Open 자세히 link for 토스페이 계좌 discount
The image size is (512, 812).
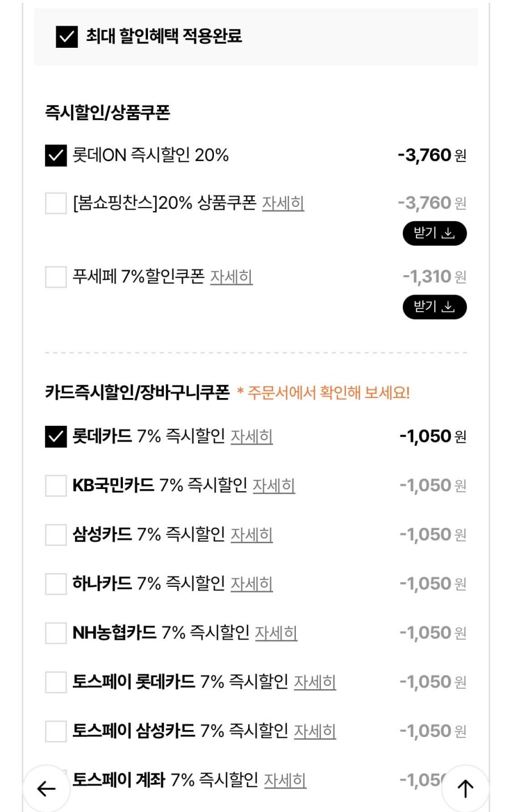(x=285, y=780)
